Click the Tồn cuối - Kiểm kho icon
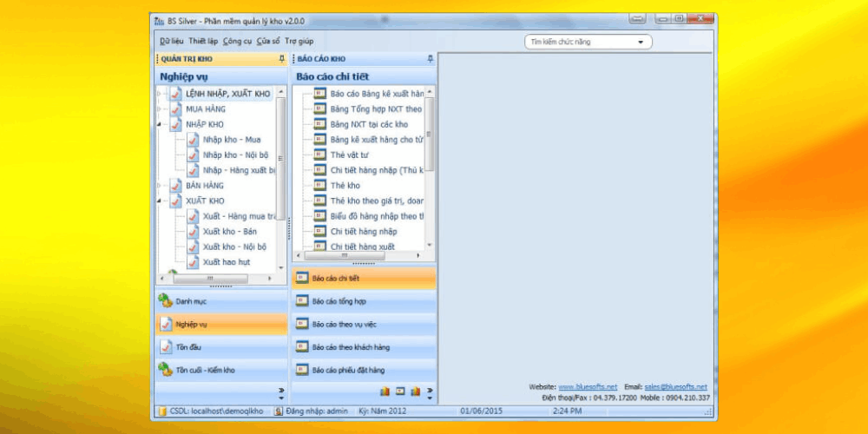 click(x=165, y=370)
